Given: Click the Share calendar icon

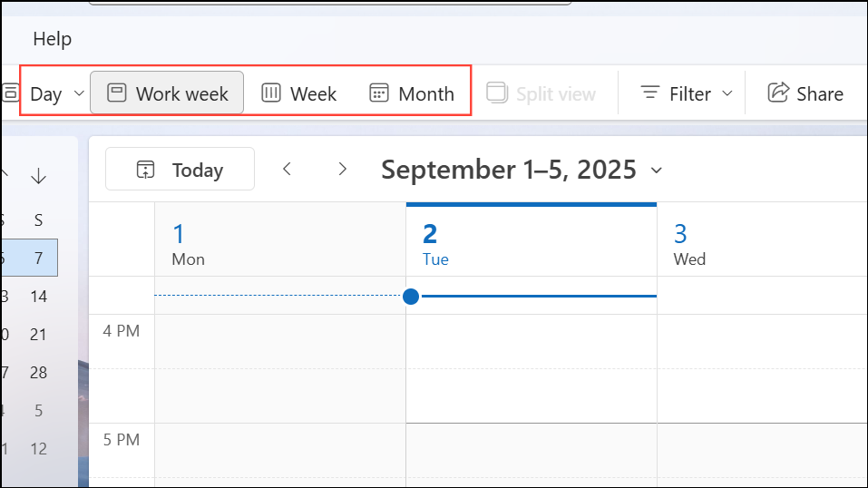Looking at the screenshot, I should point(778,93).
